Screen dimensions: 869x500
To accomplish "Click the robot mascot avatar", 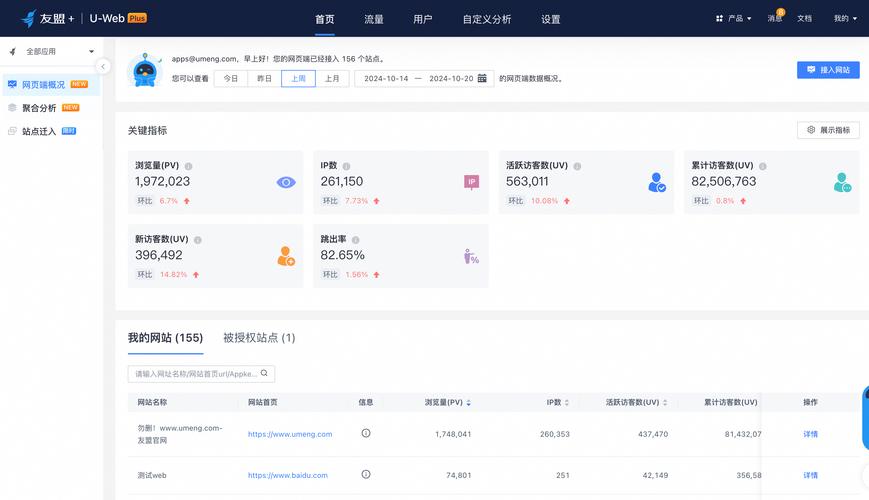I will pyautogui.click(x=145, y=70).
